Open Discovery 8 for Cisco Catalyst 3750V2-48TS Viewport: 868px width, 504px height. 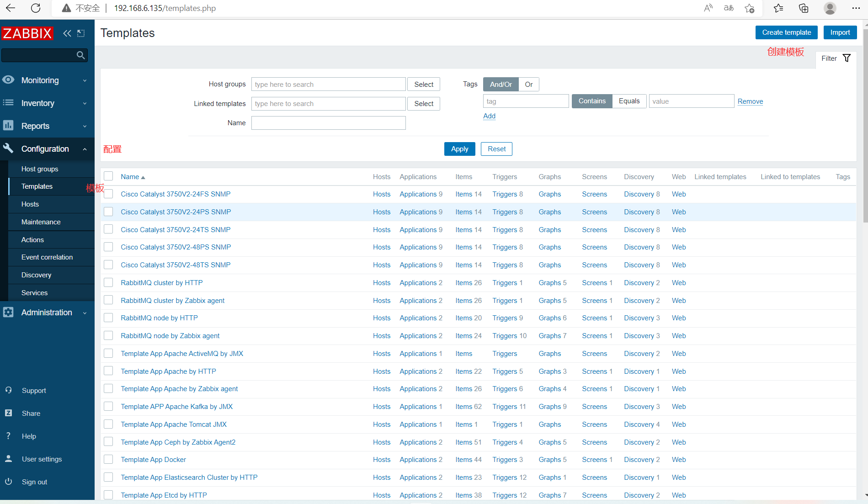(642, 265)
